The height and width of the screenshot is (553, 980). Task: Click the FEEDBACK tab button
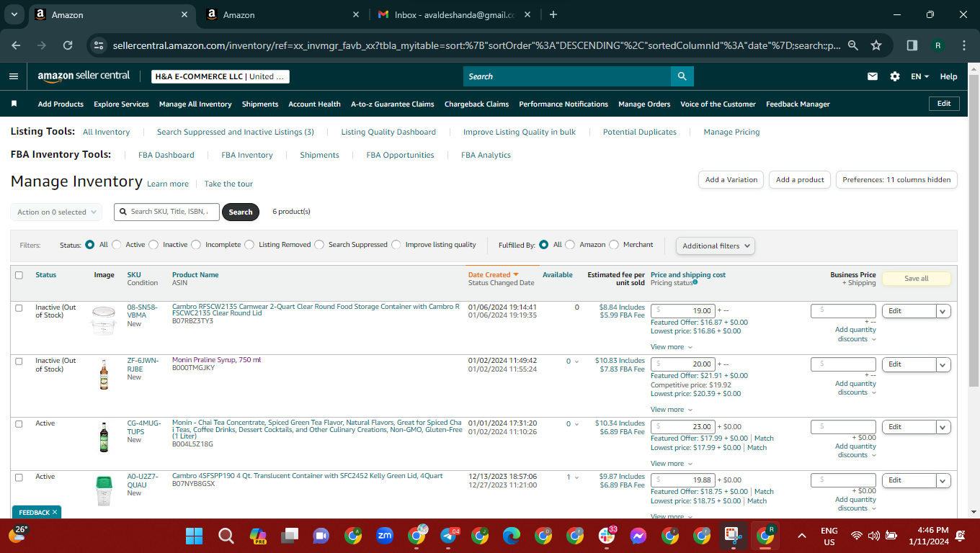[37, 513]
